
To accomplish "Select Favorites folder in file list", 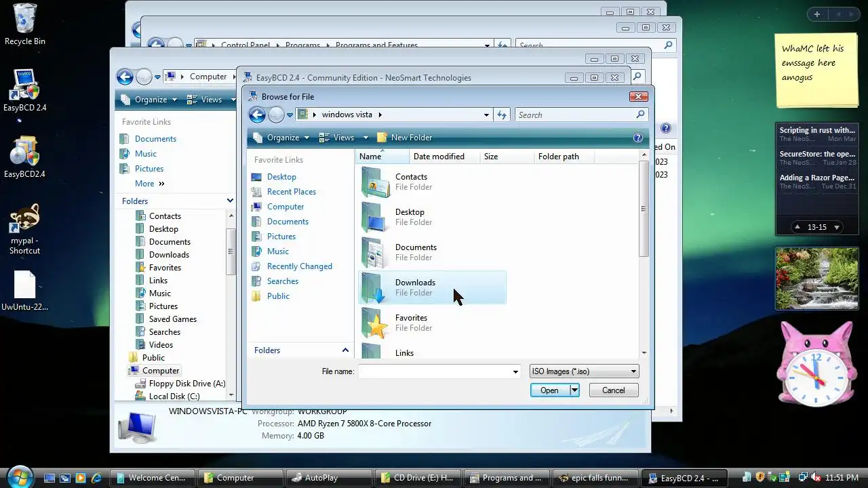I will click(x=432, y=323).
